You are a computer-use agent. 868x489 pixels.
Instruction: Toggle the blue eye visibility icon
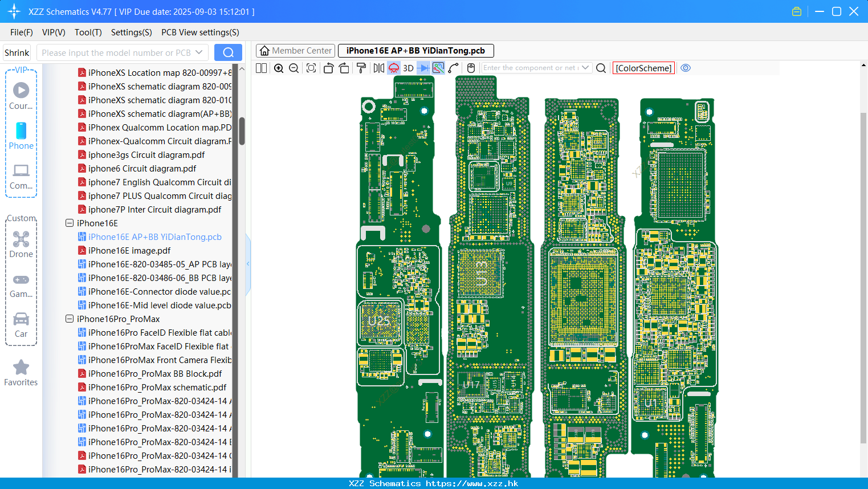(x=686, y=68)
